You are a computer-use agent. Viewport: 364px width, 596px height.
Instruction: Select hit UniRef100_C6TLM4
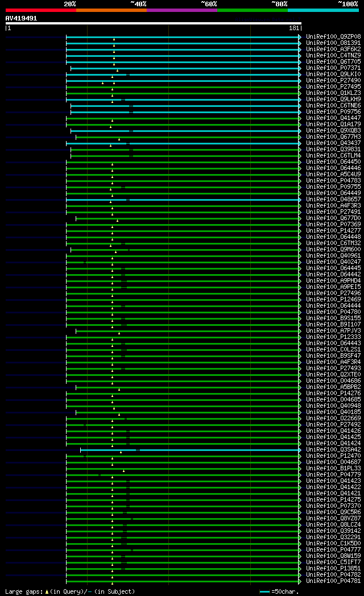(334, 155)
